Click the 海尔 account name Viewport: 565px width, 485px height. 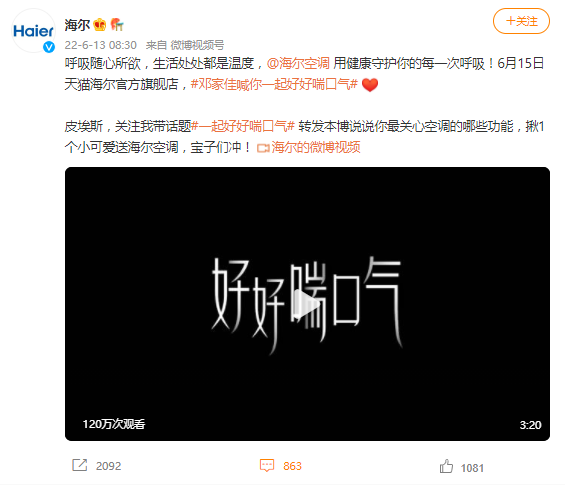pos(77,25)
